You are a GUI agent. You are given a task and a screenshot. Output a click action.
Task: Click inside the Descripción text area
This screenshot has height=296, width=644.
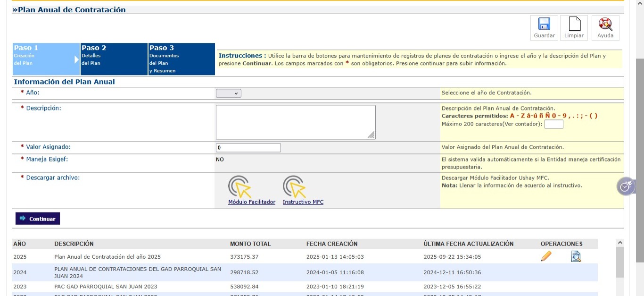pyautogui.click(x=296, y=122)
